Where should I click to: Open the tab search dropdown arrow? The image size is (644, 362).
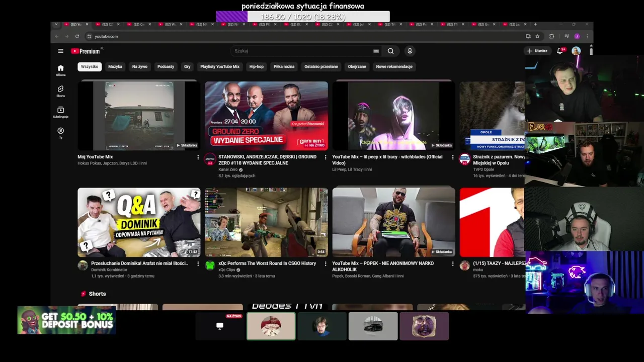(x=56, y=24)
